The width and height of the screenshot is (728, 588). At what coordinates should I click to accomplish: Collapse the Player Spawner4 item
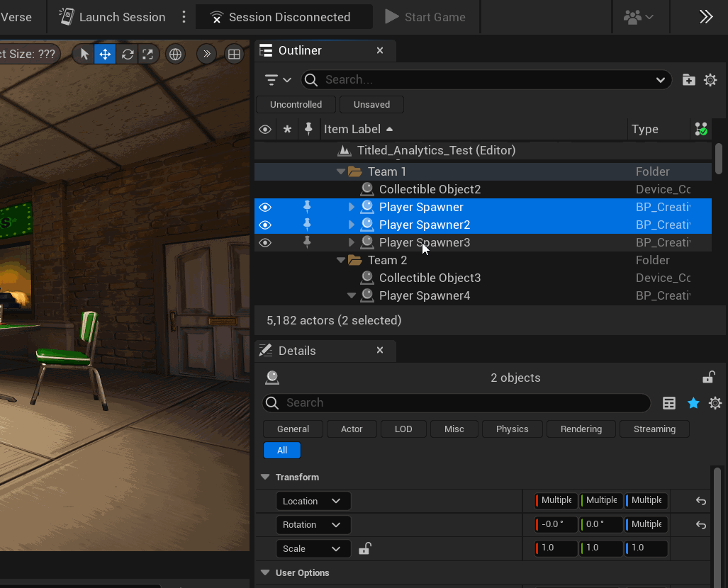352,295
